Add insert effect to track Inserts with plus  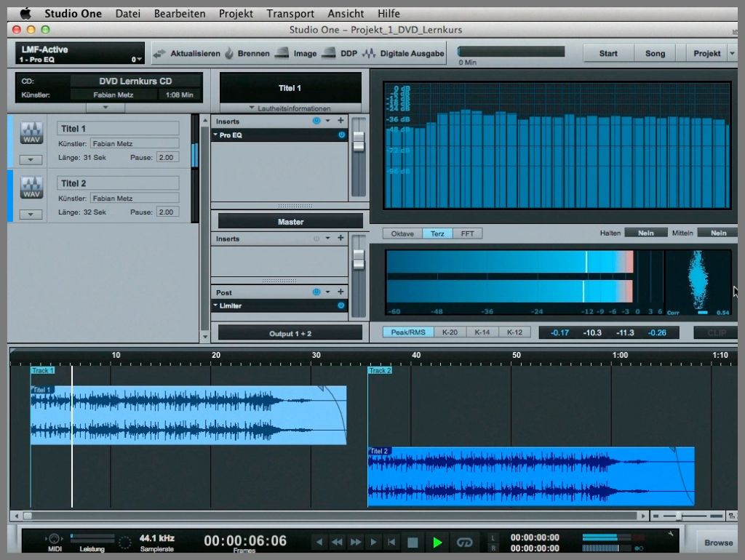pyautogui.click(x=340, y=121)
